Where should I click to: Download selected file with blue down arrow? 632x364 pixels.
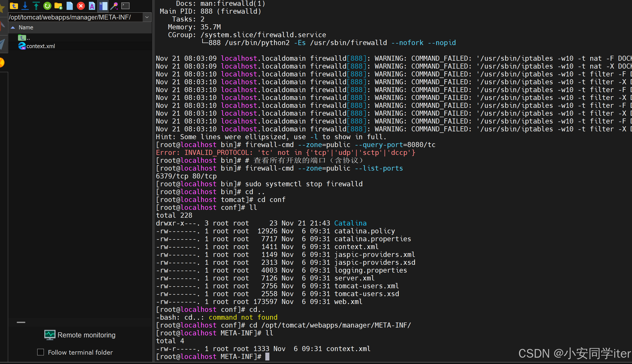coord(25,6)
